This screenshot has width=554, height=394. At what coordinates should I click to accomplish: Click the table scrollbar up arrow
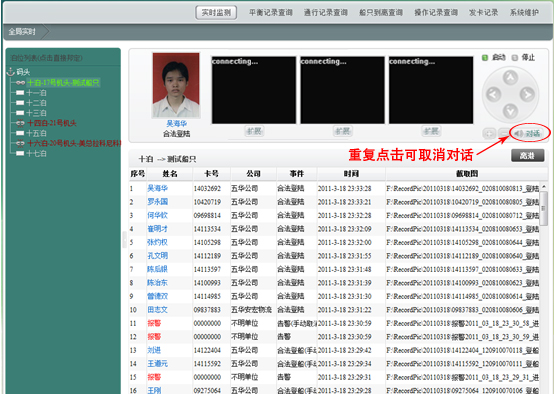point(544,186)
